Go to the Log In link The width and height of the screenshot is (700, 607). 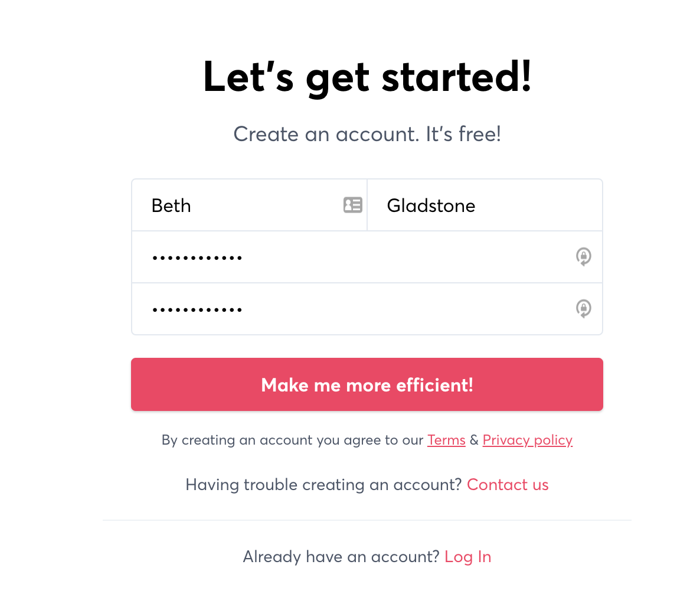[467, 557]
